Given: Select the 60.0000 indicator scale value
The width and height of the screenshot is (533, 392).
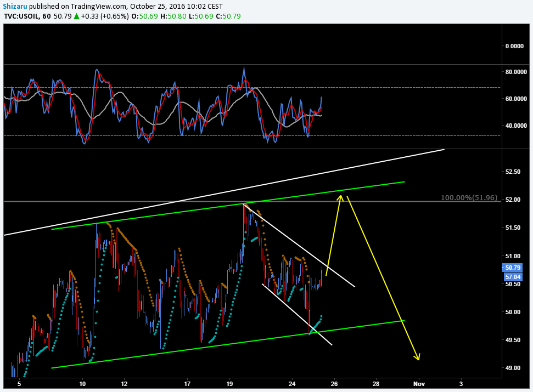Looking at the screenshot, I should click(516, 99).
